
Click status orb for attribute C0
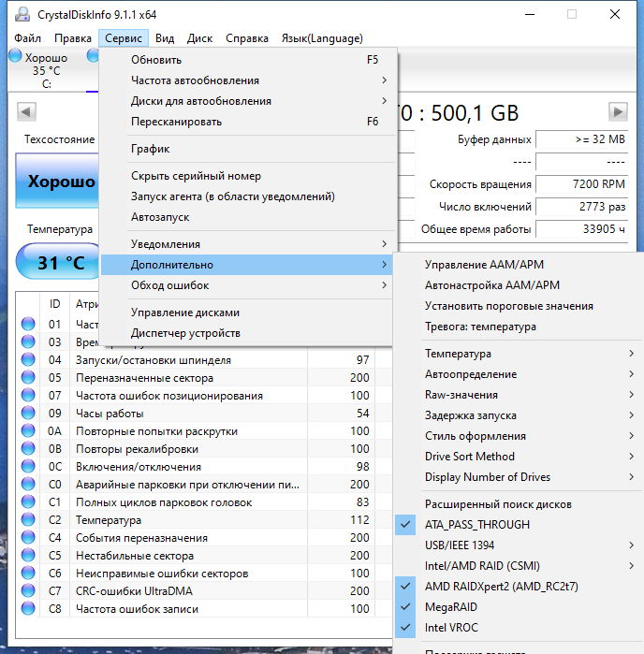point(28,485)
